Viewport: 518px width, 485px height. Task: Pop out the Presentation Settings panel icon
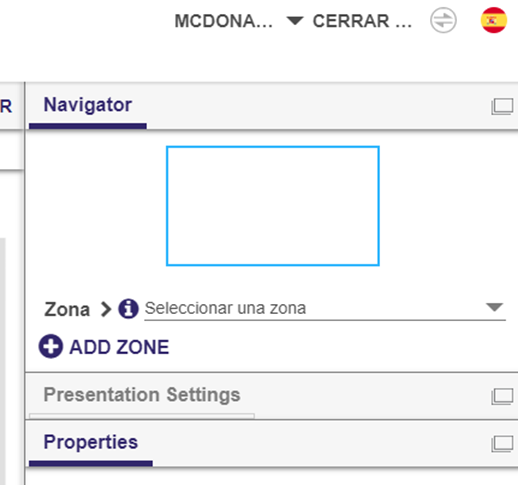502,397
